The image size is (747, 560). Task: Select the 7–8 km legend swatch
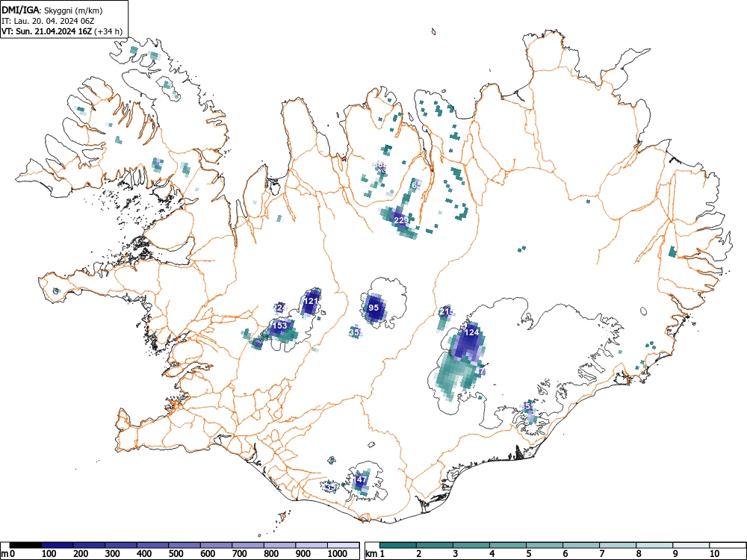[618, 545]
